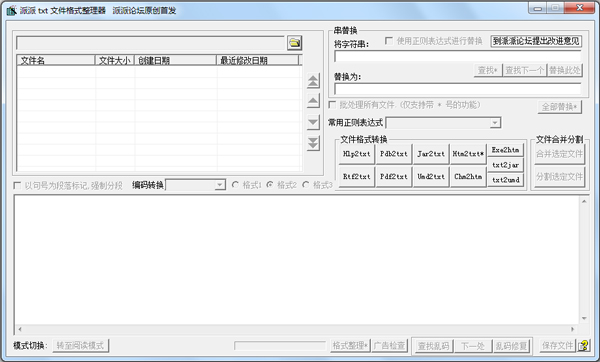Move selected file to top
The height and width of the screenshot is (362, 600).
tap(313, 81)
